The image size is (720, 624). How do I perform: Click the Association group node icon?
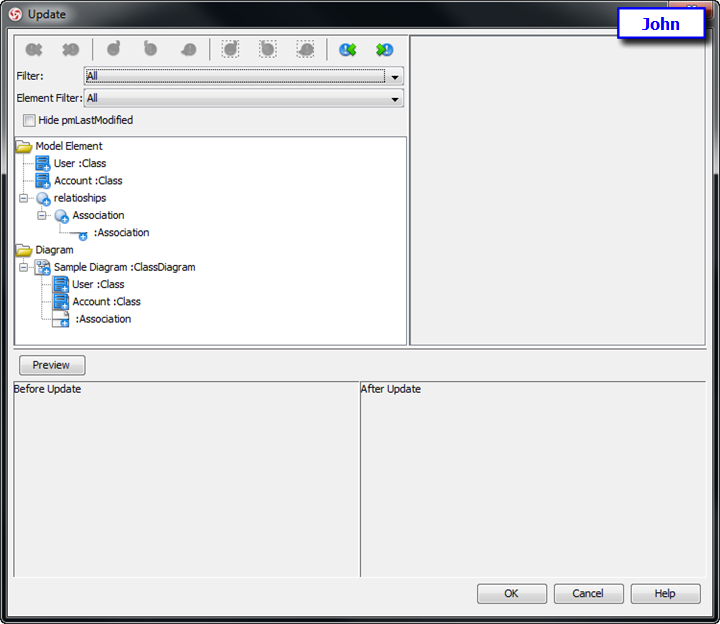tap(62, 216)
